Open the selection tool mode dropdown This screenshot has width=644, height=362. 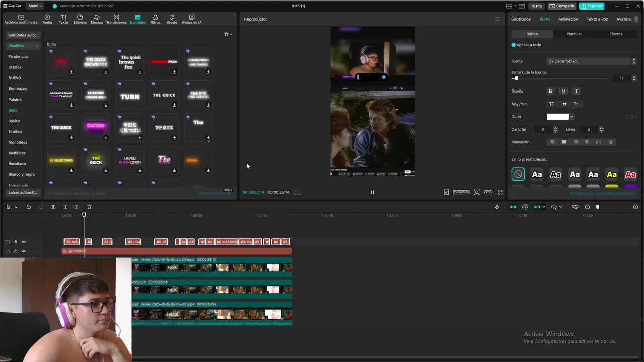tap(16, 207)
